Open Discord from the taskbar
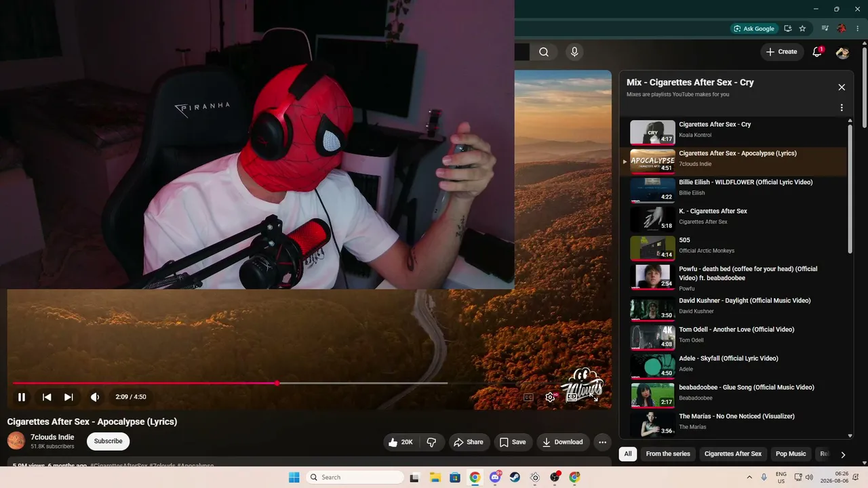Image resolution: width=868 pixels, height=488 pixels. pyautogui.click(x=495, y=477)
